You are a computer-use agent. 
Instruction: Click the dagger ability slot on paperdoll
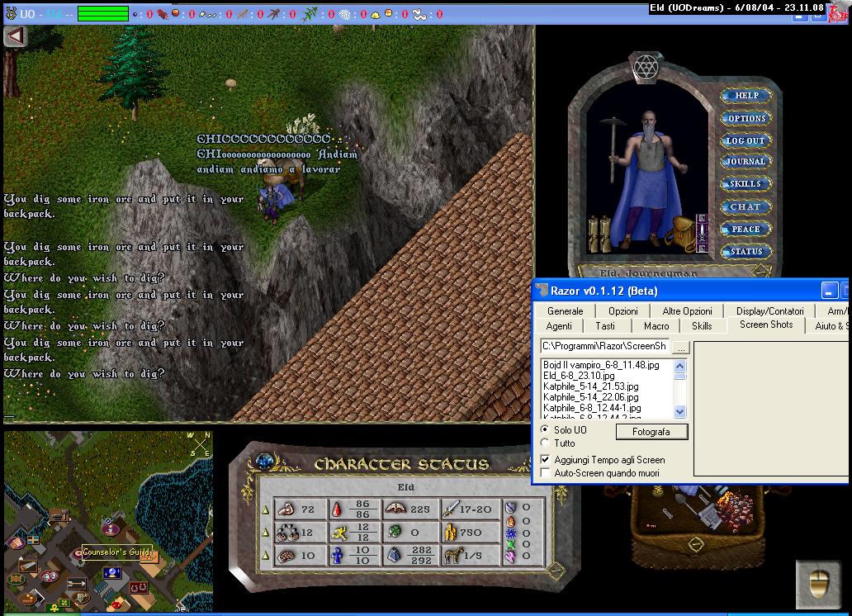(x=702, y=233)
